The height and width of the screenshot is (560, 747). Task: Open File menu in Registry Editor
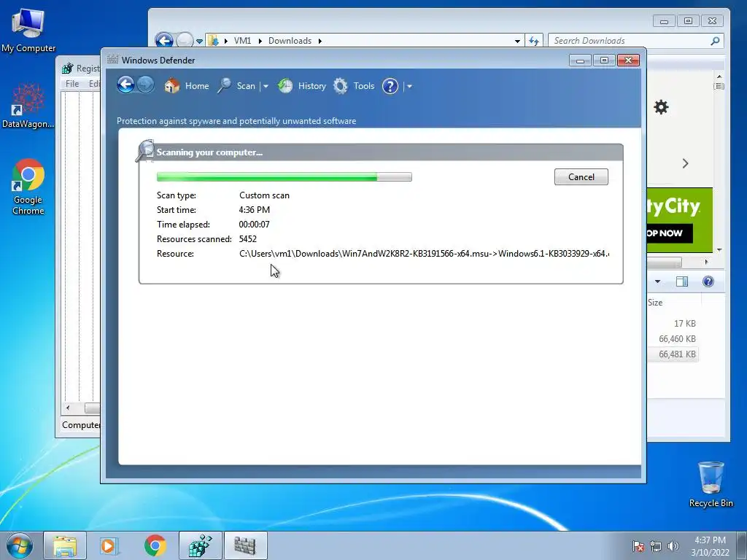tap(72, 84)
